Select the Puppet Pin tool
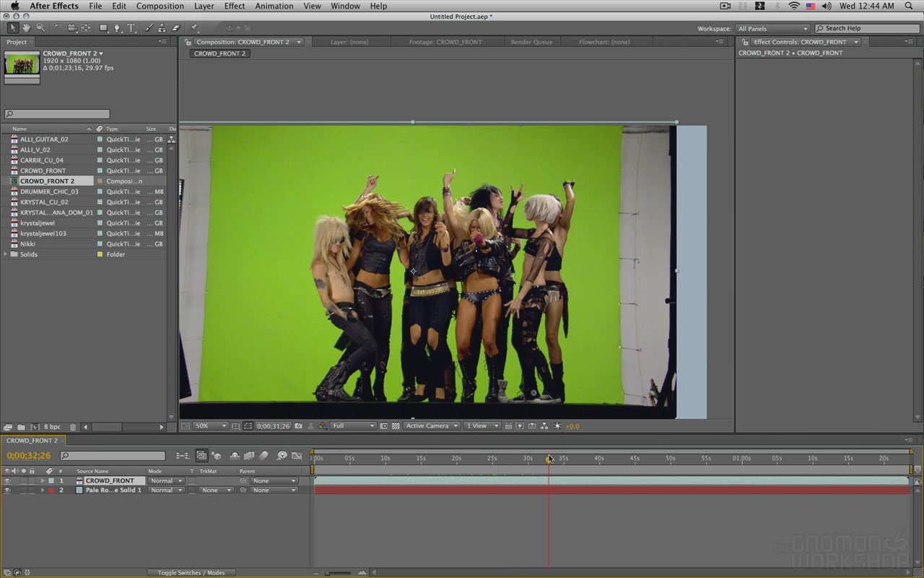The height and width of the screenshot is (578, 924). click(x=194, y=28)
